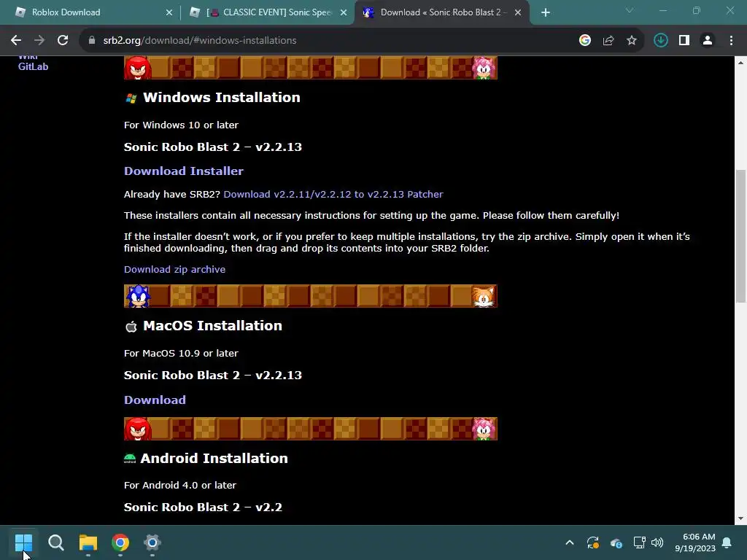
Task: Click the sync status tray icon
Action: pos(593,542)
